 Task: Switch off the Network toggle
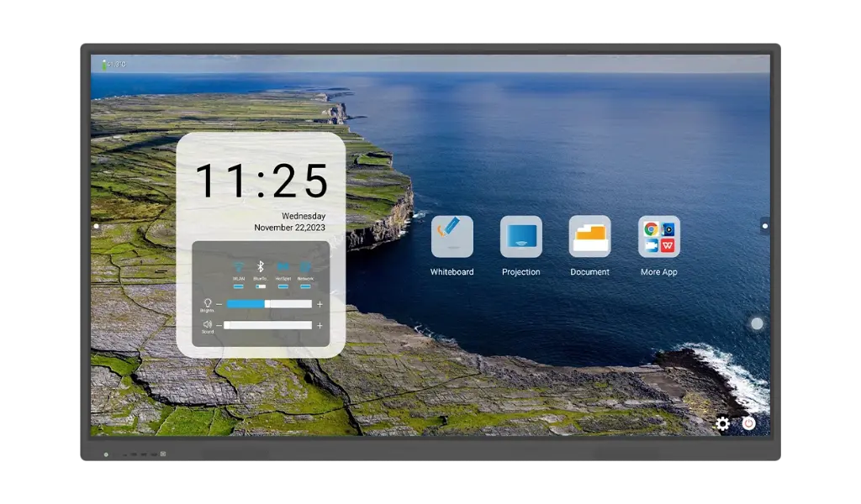tap(305, 286)
